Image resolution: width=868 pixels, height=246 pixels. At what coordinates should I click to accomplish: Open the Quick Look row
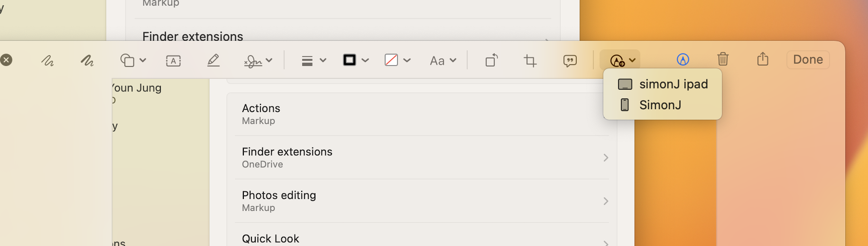click(x=422, y=235)
